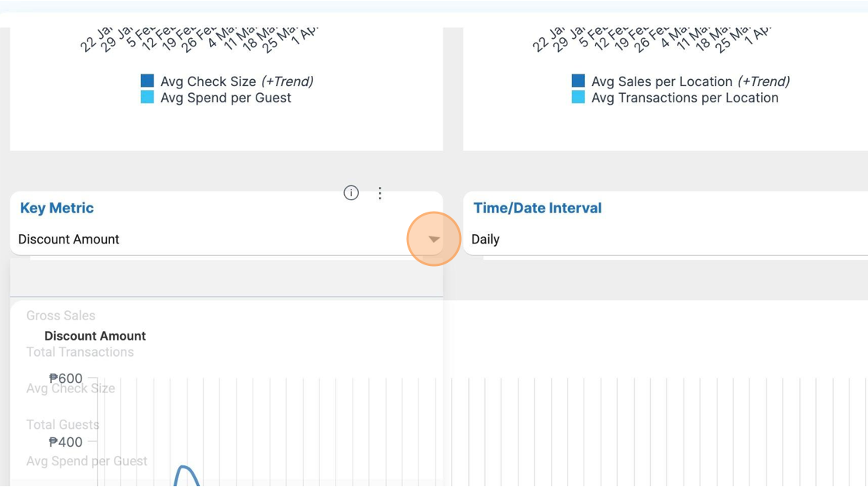
Task: Click the Key Metric heading
Action: (x=57, y=208)
